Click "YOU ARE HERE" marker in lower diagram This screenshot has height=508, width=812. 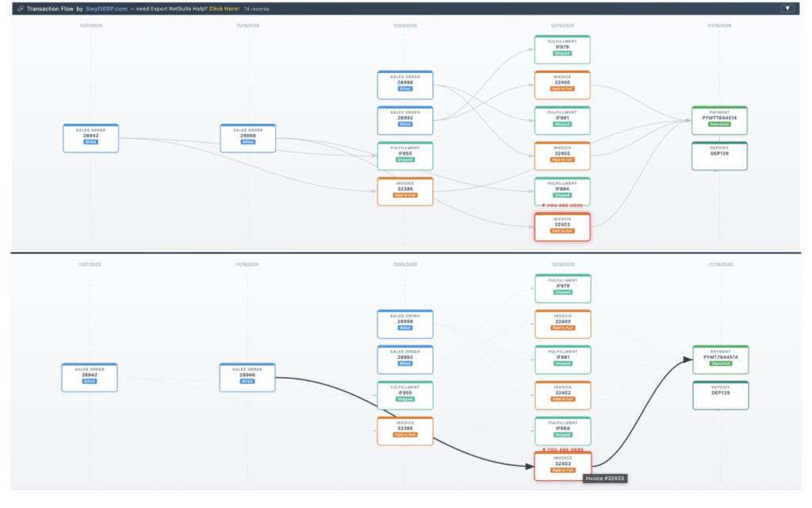(563, 450)
